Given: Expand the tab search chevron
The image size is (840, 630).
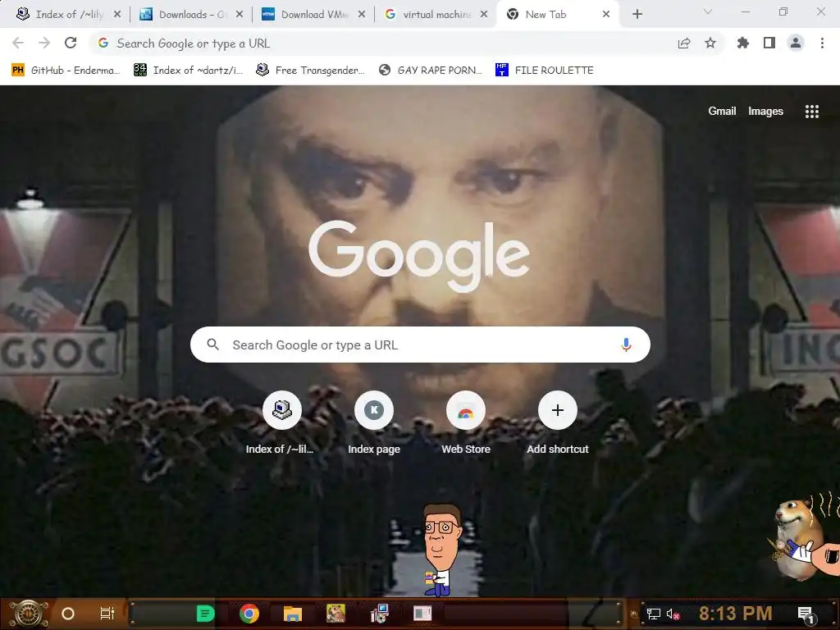Looking at the screenshot, I should pos(708,11).
